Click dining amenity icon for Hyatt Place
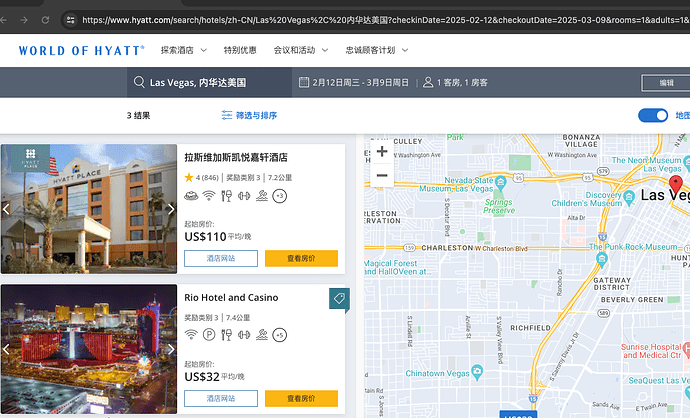The width and height of the screenshot is (690, 418). (226, 195)
